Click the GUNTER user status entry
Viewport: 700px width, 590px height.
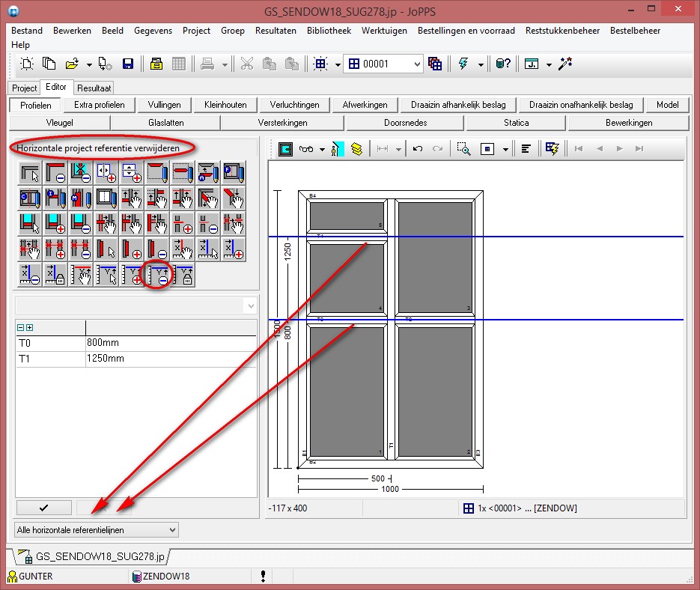(x=31, y=577)
